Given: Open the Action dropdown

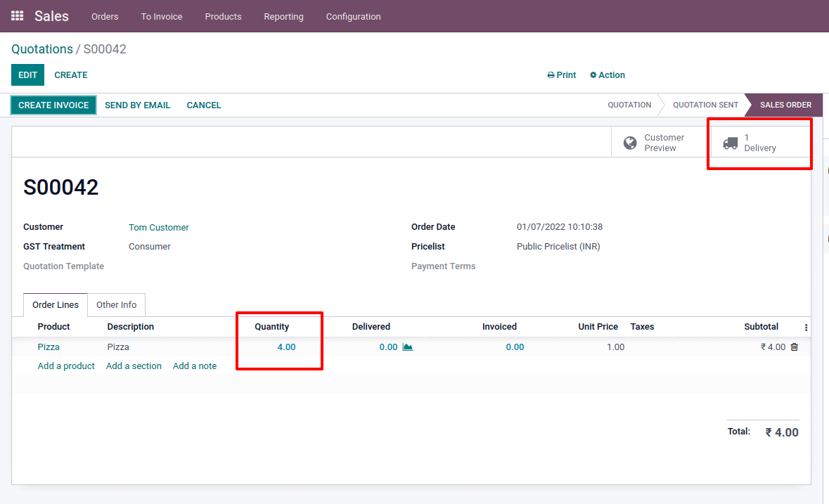Looking at the screenshot, I should [x=607, y=75].
